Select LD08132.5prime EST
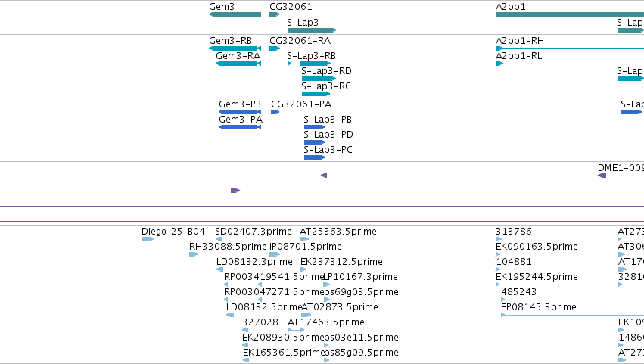This screenshot has width=644, height=364. pyautogui.click(x=230, y=315)
